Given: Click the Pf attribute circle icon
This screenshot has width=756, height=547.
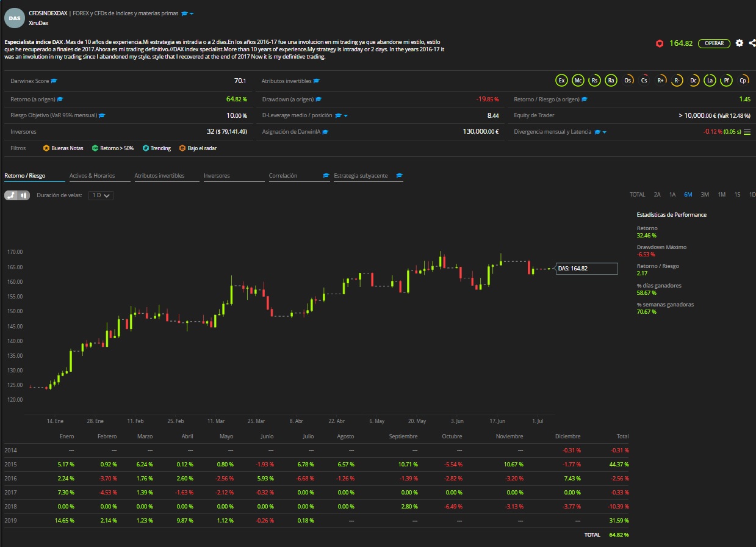Looking at the screenshot, I should (x=726, y=81).
